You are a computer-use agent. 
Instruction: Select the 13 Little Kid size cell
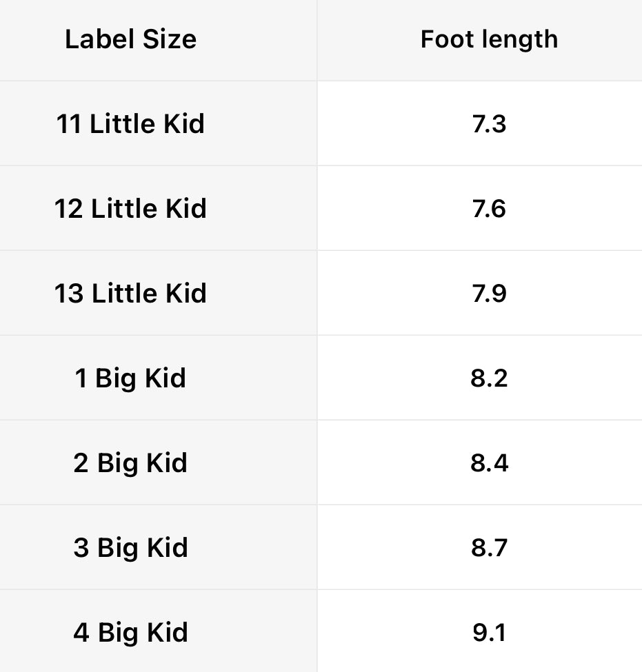[x=130, y=294]
